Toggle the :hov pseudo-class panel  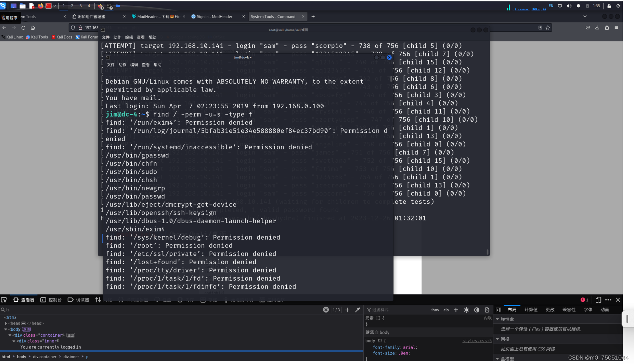pos(435,310)
